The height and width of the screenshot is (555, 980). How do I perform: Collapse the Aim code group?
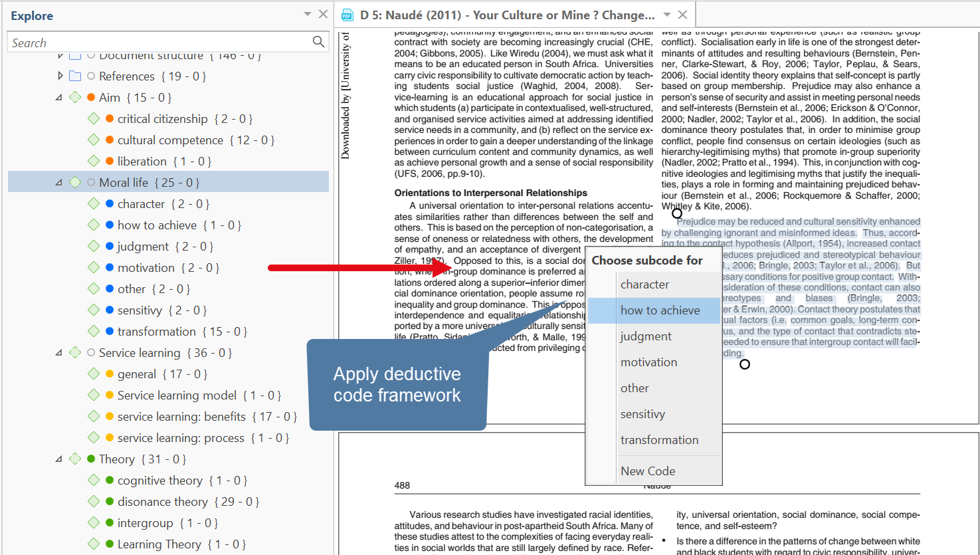tap(59, 98)
